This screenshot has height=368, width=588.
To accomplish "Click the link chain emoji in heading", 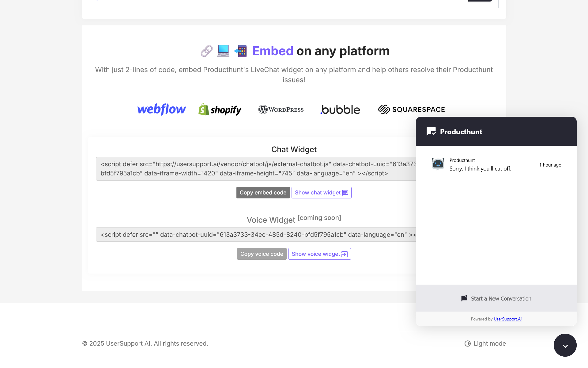I will coord(207,51).
